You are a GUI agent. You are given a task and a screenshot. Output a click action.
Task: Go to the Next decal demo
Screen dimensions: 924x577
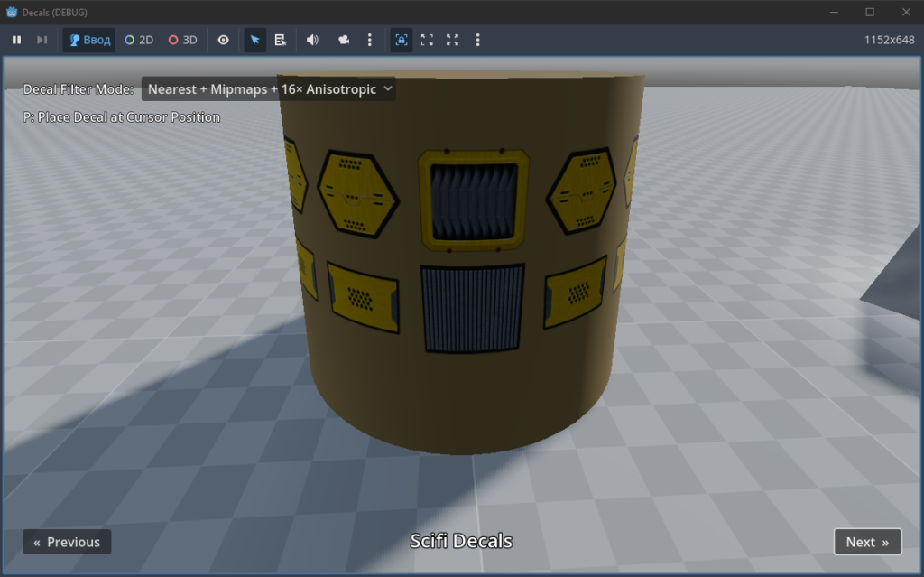867,542
